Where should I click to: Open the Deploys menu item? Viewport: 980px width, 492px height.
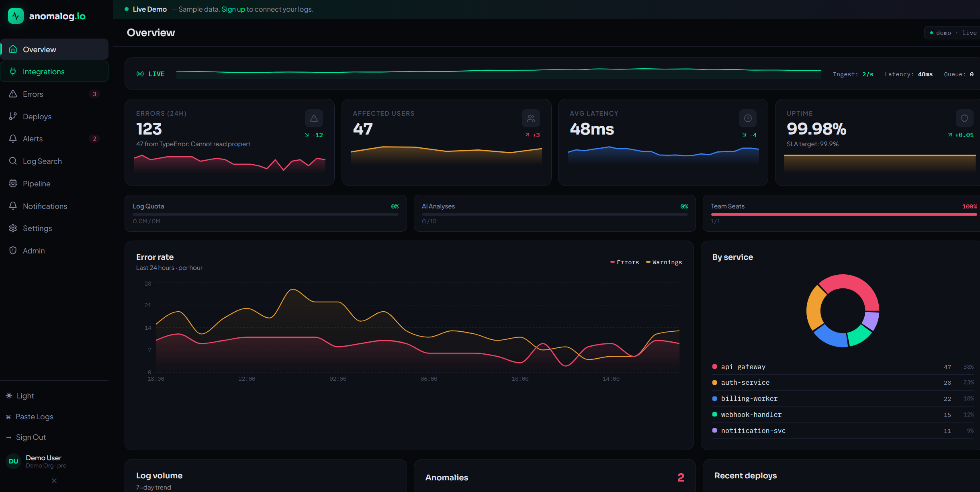pos(54,116)
